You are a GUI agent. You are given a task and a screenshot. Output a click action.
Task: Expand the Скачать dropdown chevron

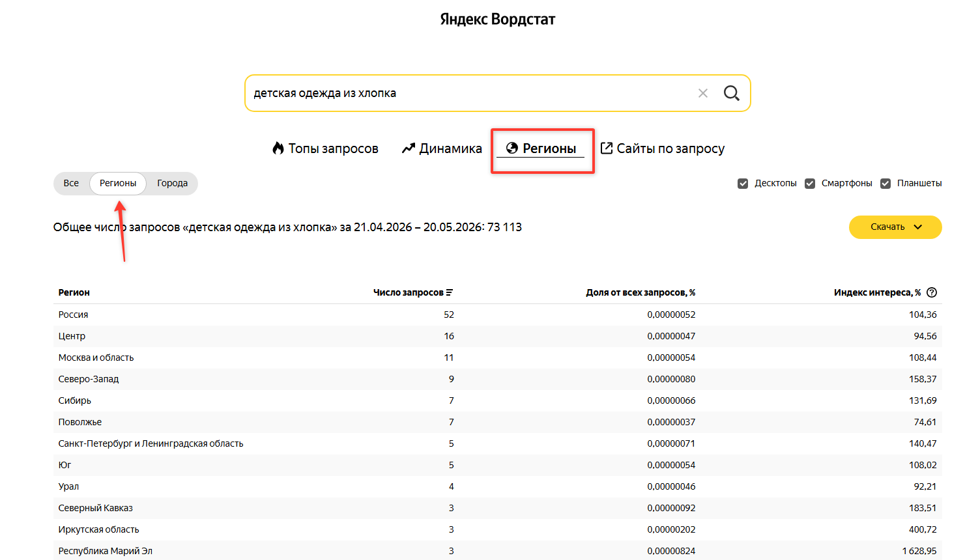(x=918, y=227)
